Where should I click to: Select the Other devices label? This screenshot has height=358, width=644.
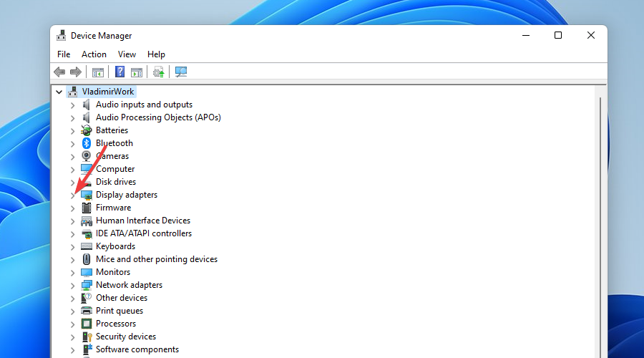tap(122, 298)
